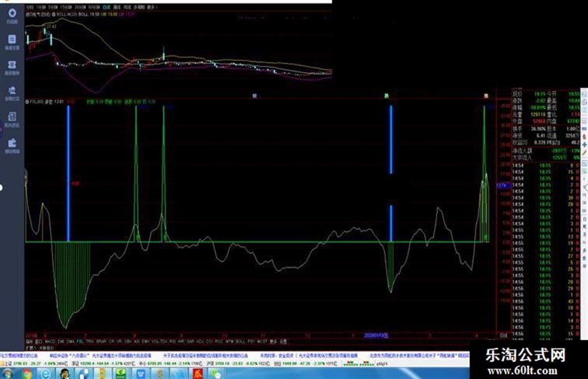
Task: Open the 关联报价 tab
Action: 47,348
